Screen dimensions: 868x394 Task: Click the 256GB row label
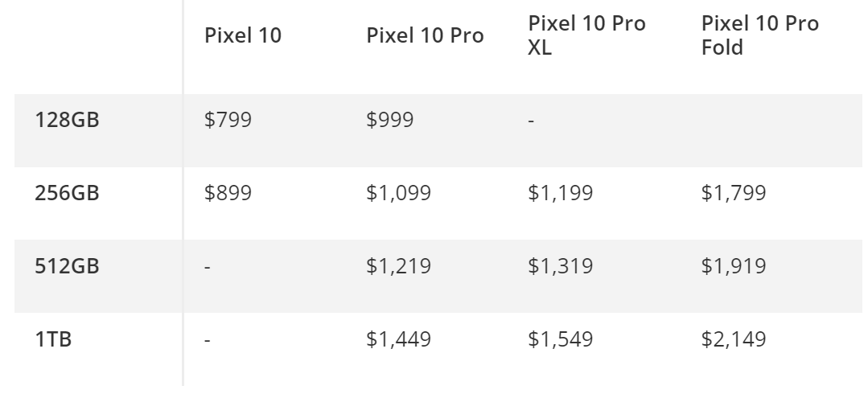tap(67, 193)
